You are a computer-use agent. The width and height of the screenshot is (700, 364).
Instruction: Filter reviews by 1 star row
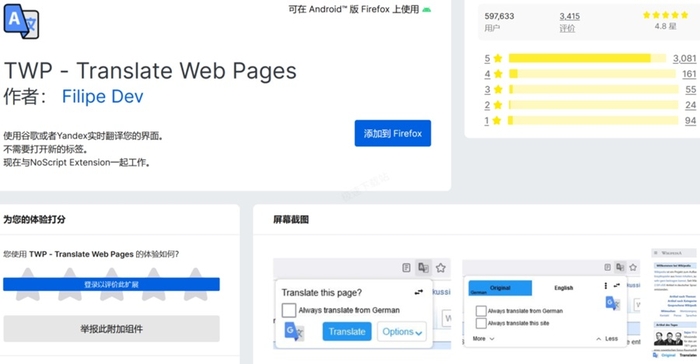[590, 121]
